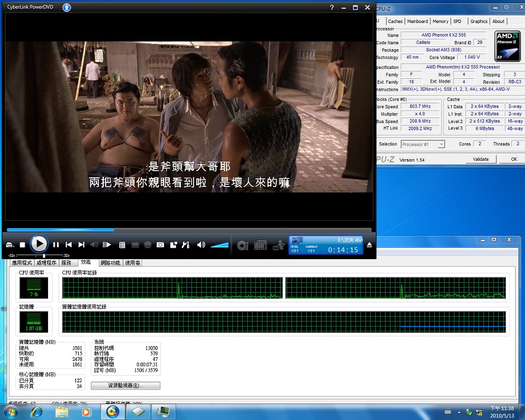Open the Graphics tab in CPU-Z
The height and width of the screenshot is (420, 525).
[x=479, y=21]
